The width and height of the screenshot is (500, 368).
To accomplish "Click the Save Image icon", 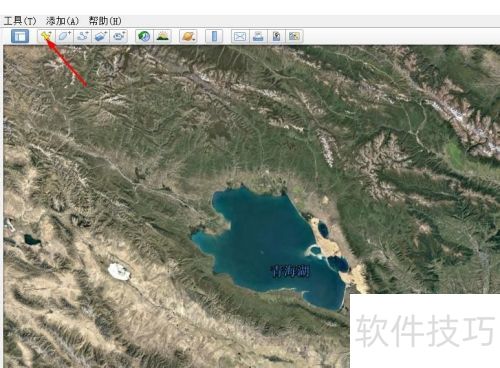I will (276, 36).
